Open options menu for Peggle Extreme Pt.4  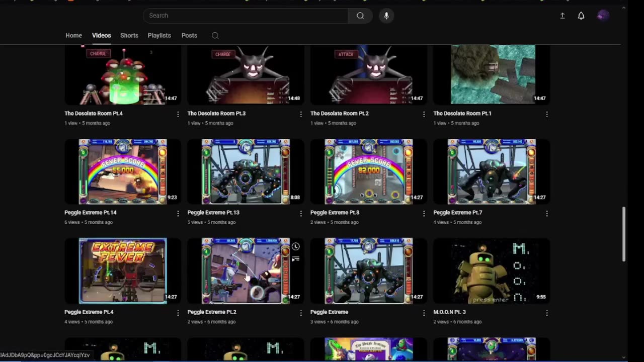[178, 313]
